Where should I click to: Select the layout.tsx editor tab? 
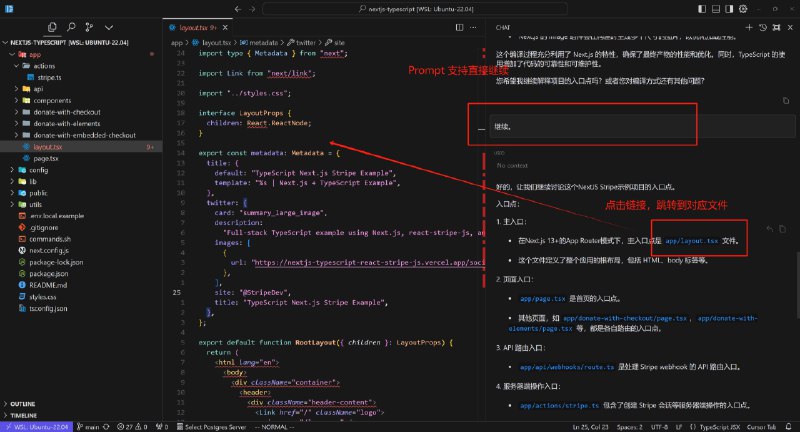tap(198, 28)
